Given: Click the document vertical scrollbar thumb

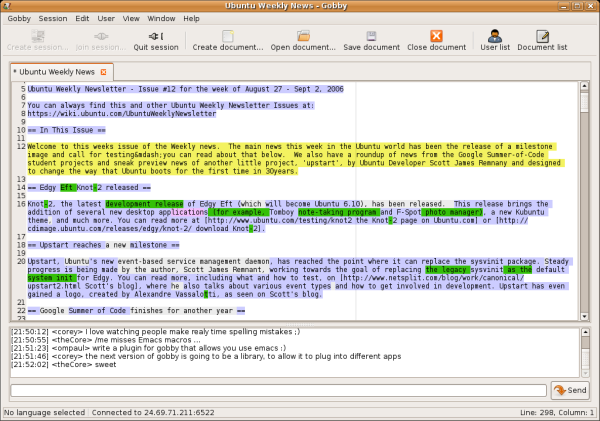Looking at the screenshot, I should (584, 102).
